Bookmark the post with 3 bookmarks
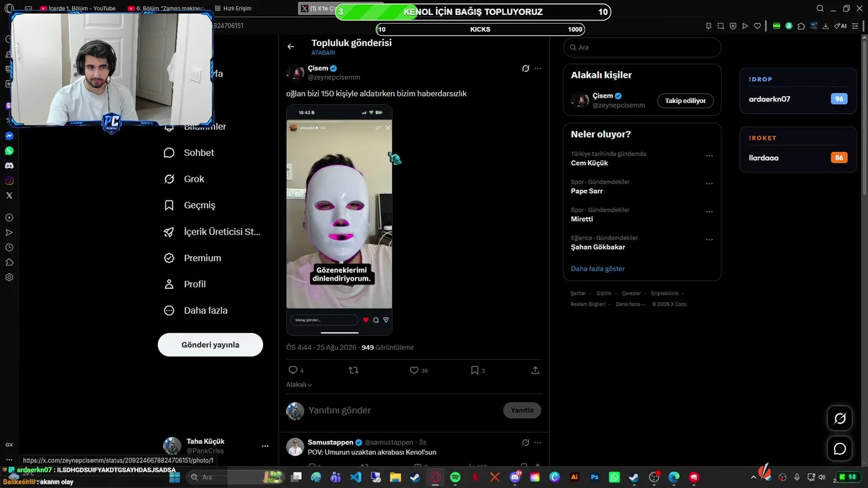Viewport: 868px width, 488px height. [x=475, y=370]
